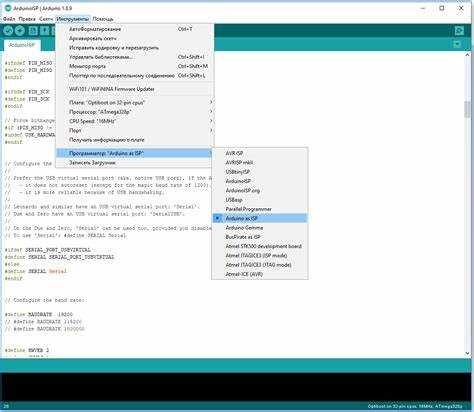Click the '// Configure the baud rate:' comment

(46, 300)
